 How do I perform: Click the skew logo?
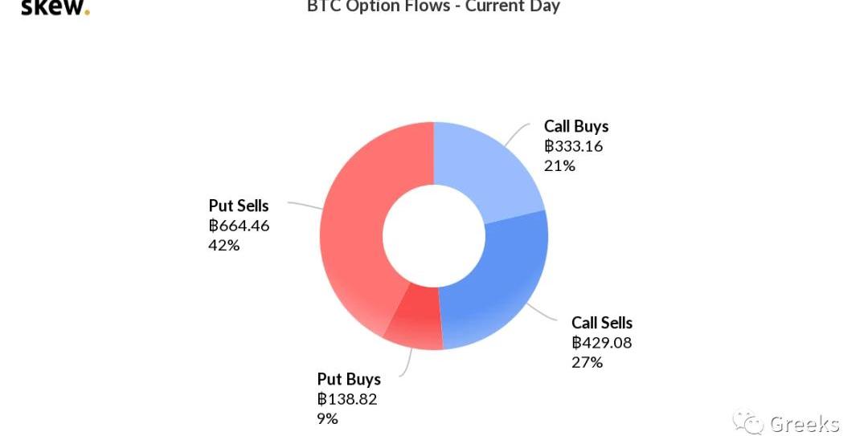55,8
